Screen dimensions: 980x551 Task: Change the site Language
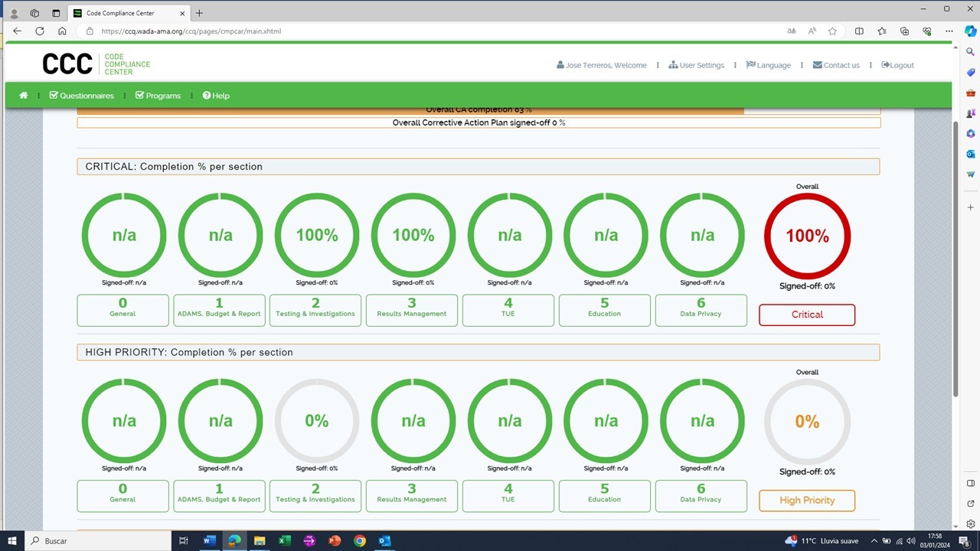769,65
